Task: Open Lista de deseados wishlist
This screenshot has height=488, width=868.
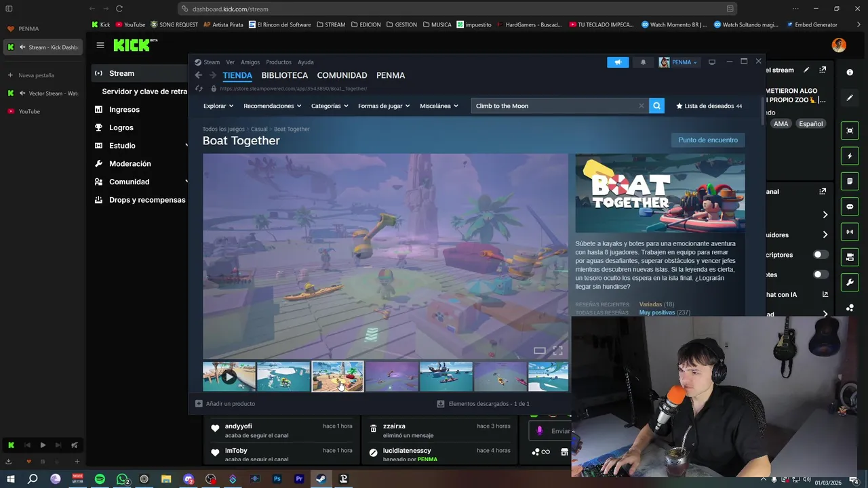Action: [x=709, y=106]
